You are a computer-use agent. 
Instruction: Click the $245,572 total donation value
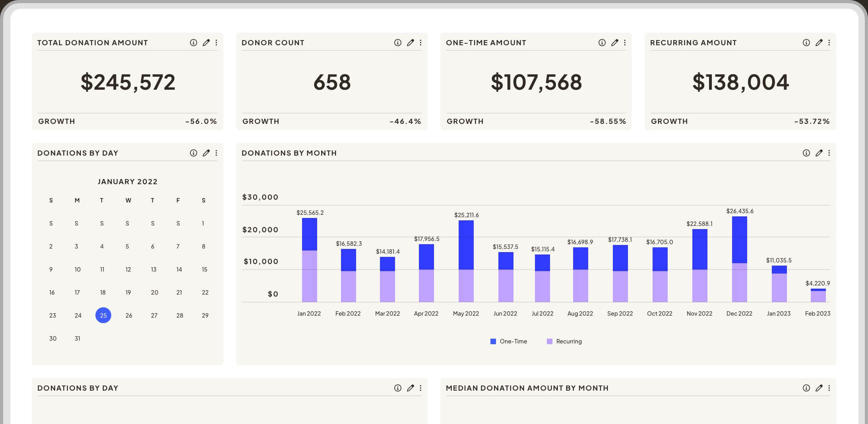[128, 82]
